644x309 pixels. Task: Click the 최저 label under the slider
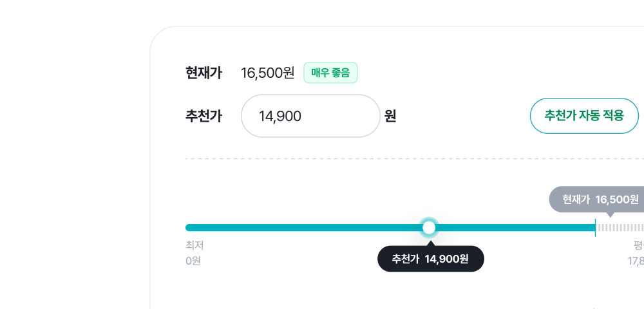tap(194, 245)
